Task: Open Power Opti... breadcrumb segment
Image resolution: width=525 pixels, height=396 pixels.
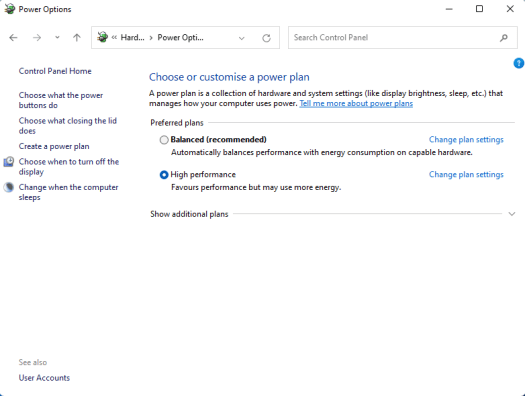Action: click(180, 37)
